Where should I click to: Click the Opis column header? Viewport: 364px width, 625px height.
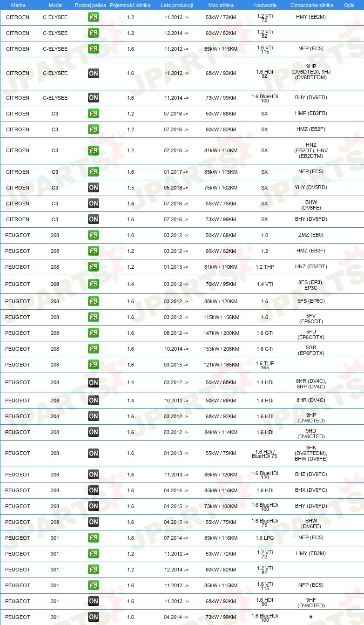[x=349, y=5]
